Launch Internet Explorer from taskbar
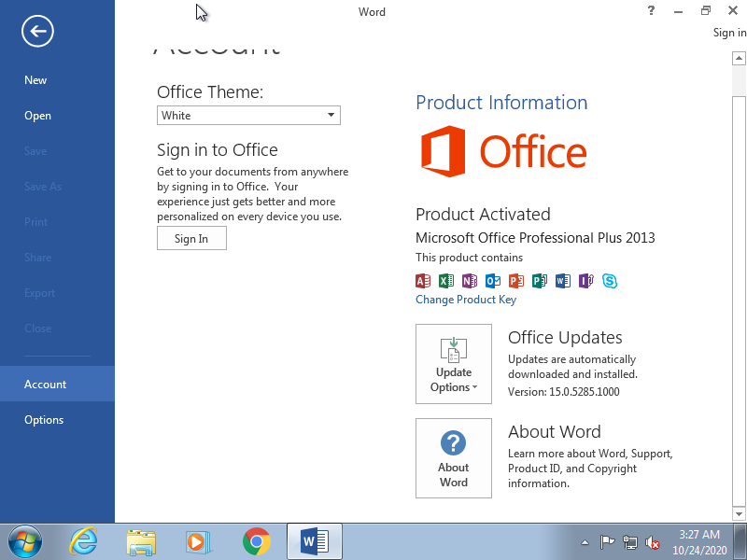 (83, 542)
